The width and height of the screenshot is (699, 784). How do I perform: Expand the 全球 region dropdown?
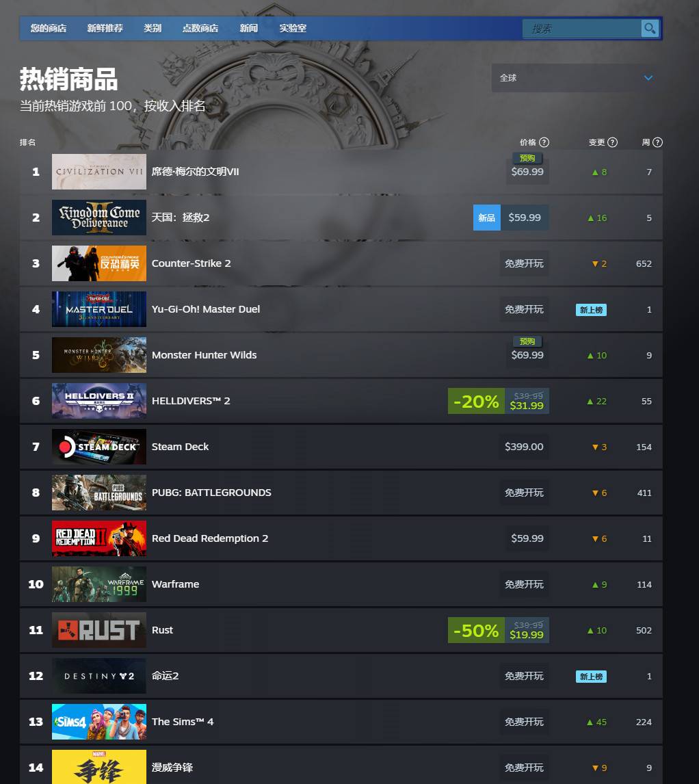[577, 78]
